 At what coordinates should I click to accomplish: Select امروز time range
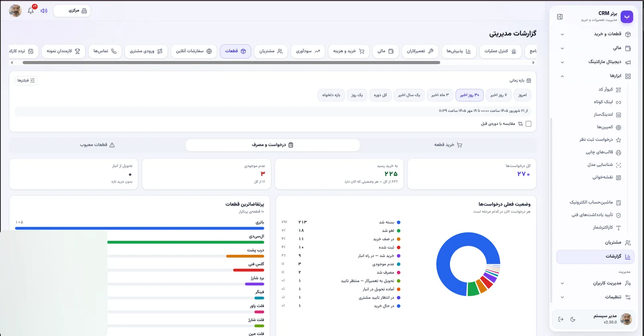tap(522, 95)
